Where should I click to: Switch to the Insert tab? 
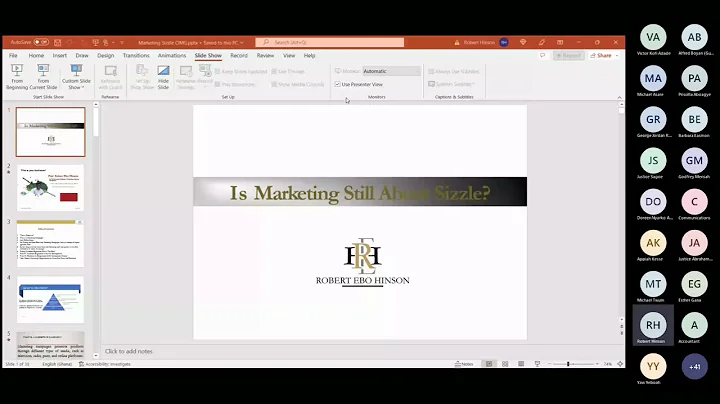[x=60, y=56]
